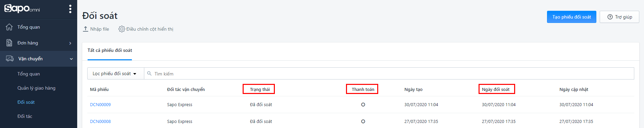Click the Tạo phiếu đối soát button
The height and width of the screenshot is (128, 644).
click(572, 17)
